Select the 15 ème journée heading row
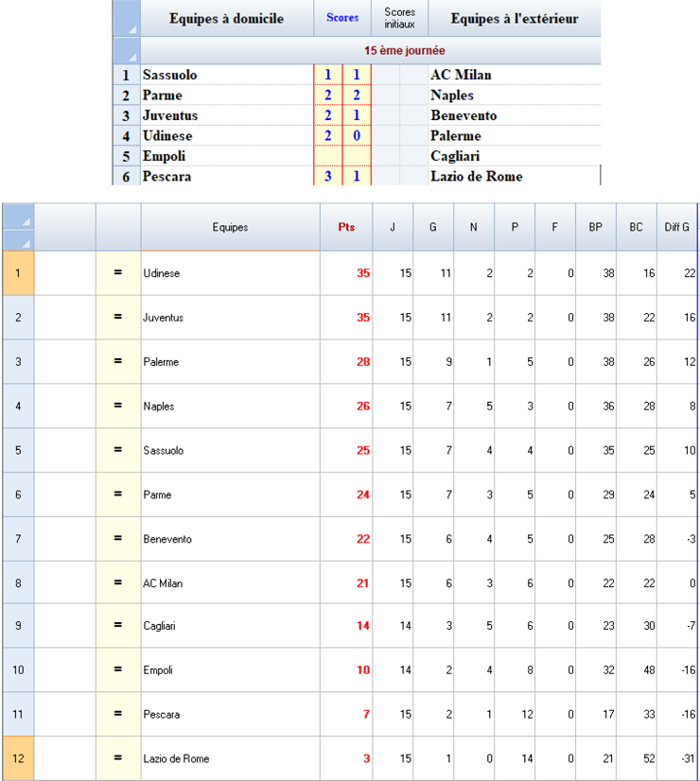The width and height of the screenshot is (700, 781). (x=370, y=50)
